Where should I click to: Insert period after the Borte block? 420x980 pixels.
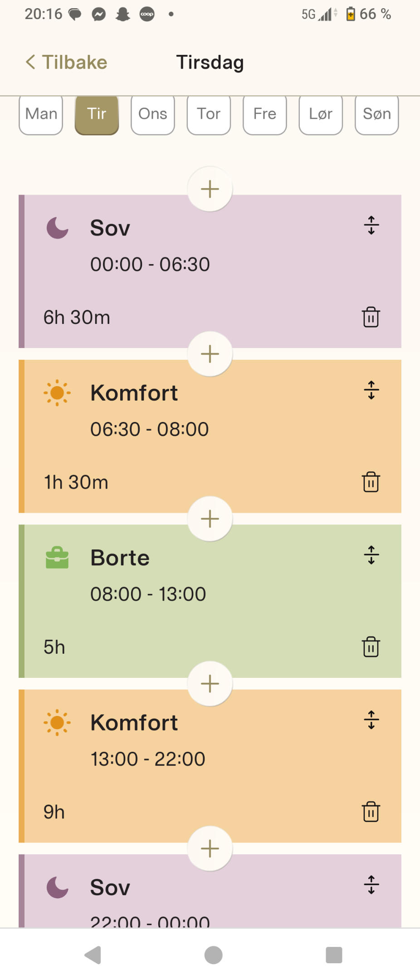click(210, 683)
